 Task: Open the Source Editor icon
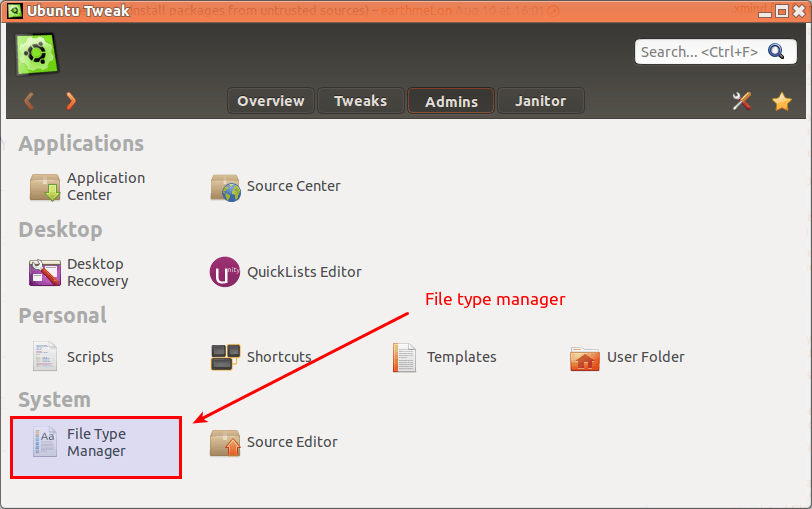(x=225, y=443)
